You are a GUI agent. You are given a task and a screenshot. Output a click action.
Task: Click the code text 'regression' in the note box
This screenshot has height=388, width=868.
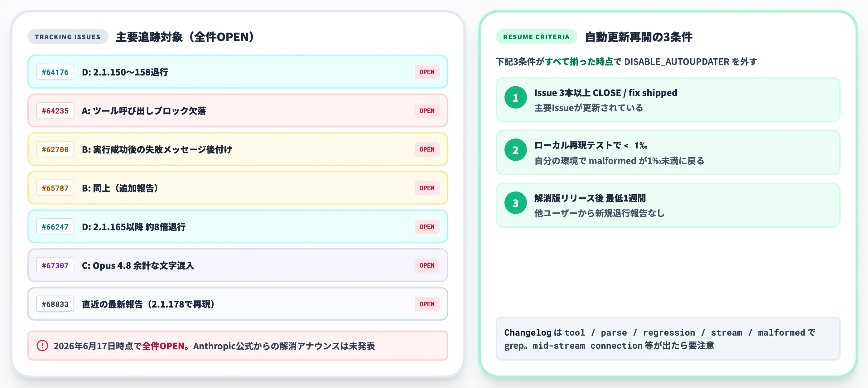coord(669,333)
